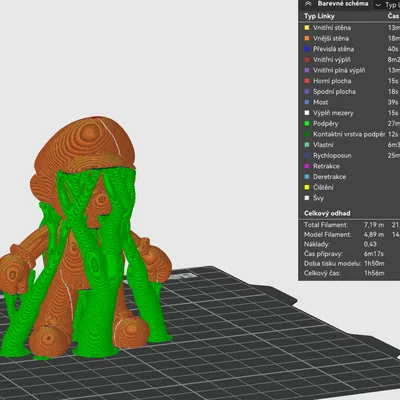
Task: Click the Typ Linky column header
Action: point(319,16)
